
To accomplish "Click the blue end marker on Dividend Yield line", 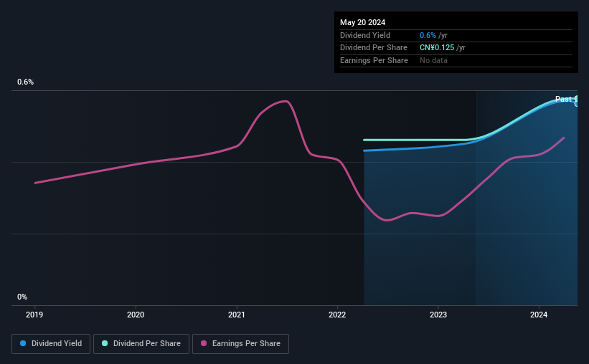I will tap(576, 104).
